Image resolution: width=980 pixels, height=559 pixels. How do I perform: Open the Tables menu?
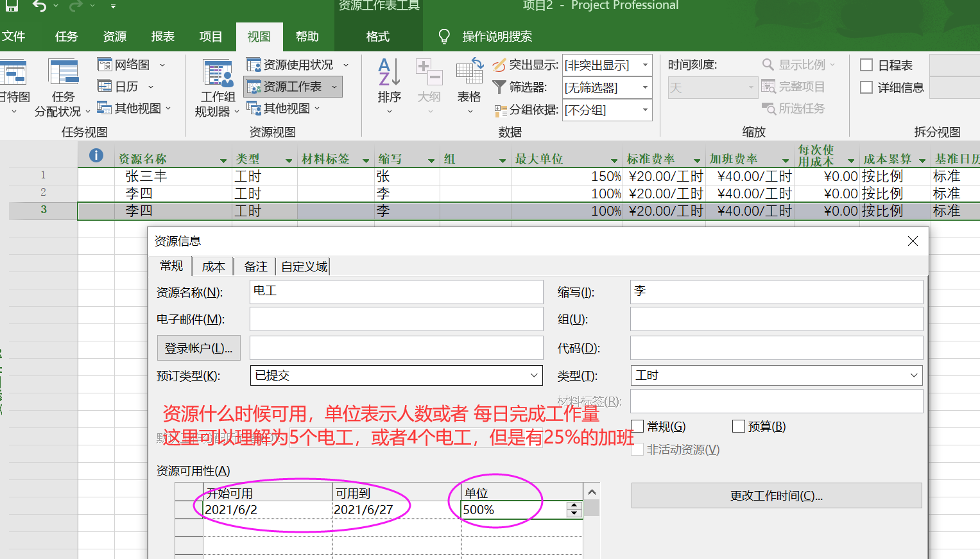(469, 87)
